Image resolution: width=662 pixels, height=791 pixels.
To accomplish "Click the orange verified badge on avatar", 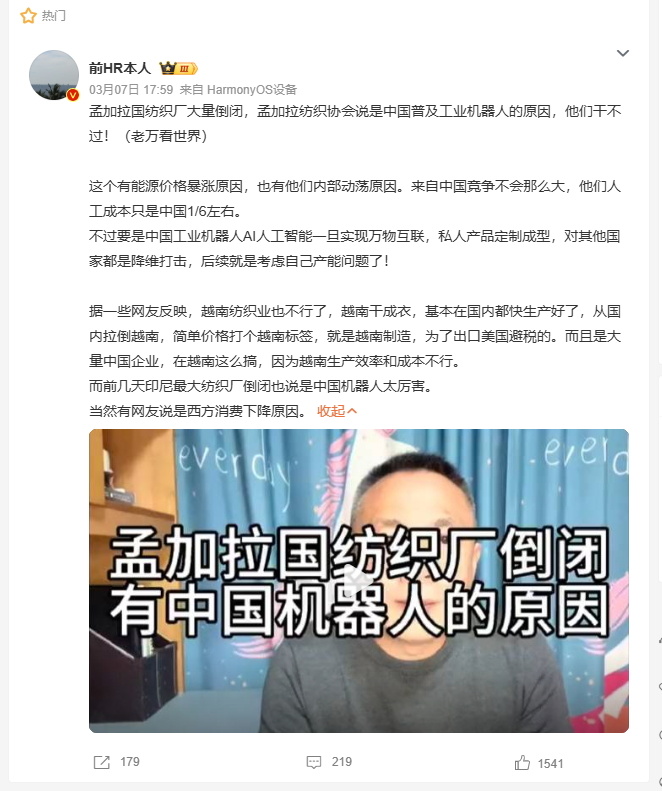I will coord(73,94).
